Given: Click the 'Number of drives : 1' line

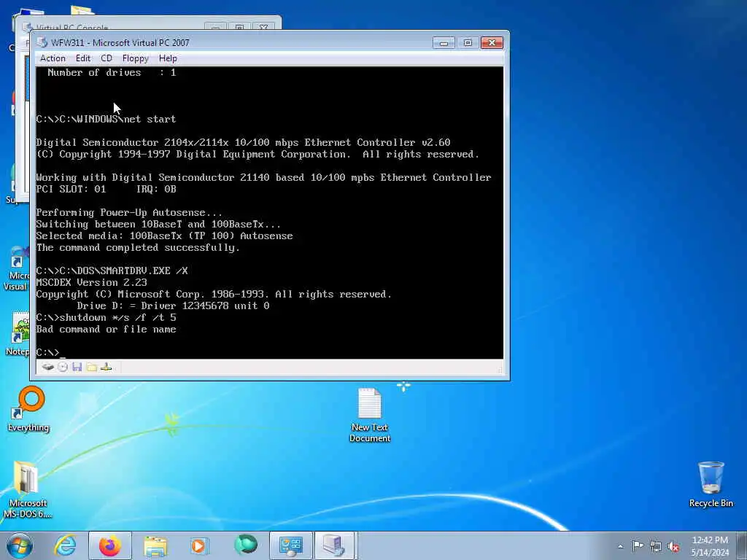Looking at the screenshot, I should [112, 72].
